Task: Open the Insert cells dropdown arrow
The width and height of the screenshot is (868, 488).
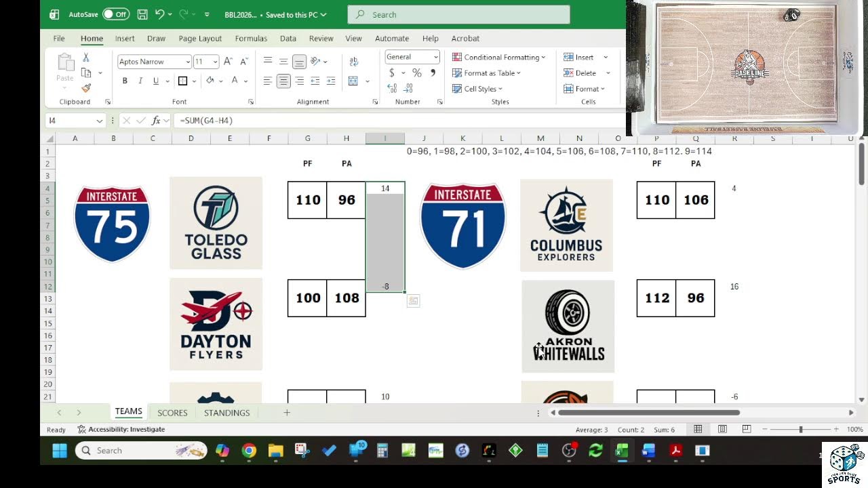Action: pyautogui.click(x=606, y=58)
